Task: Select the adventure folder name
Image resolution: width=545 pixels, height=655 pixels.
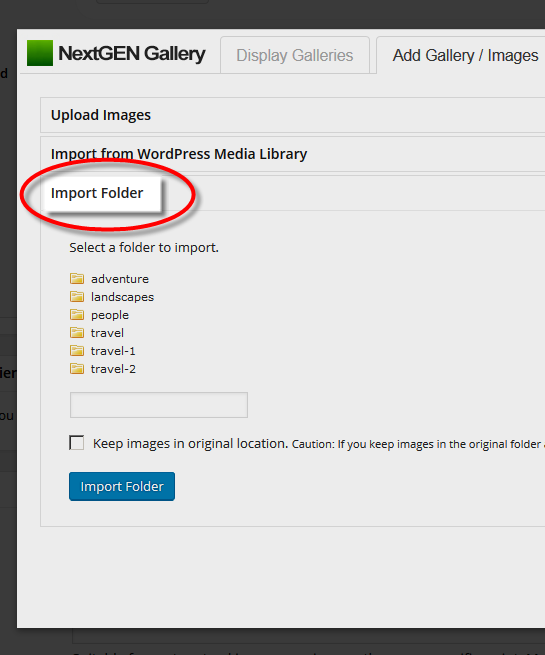Action: [x=120, y=279]
